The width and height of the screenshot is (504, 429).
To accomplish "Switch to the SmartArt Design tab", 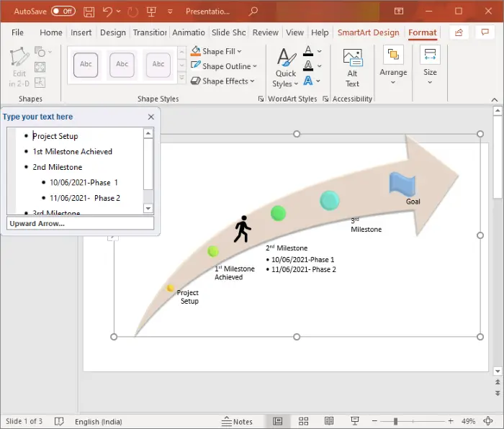I will 369,32.
